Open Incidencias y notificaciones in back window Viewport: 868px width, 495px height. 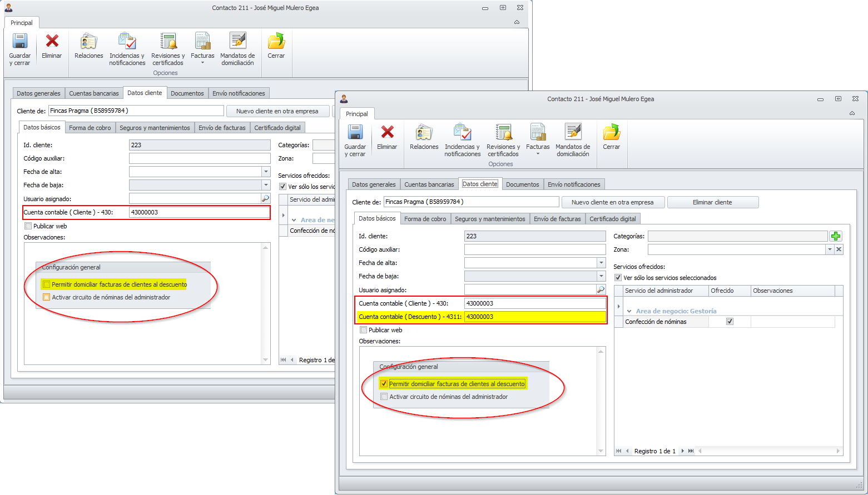coord(127,49)
